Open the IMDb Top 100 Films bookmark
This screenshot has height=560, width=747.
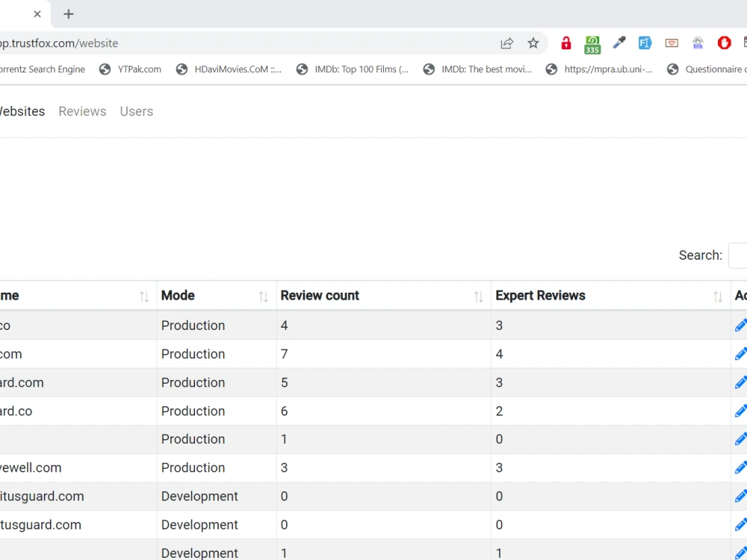tap(353, 69)
